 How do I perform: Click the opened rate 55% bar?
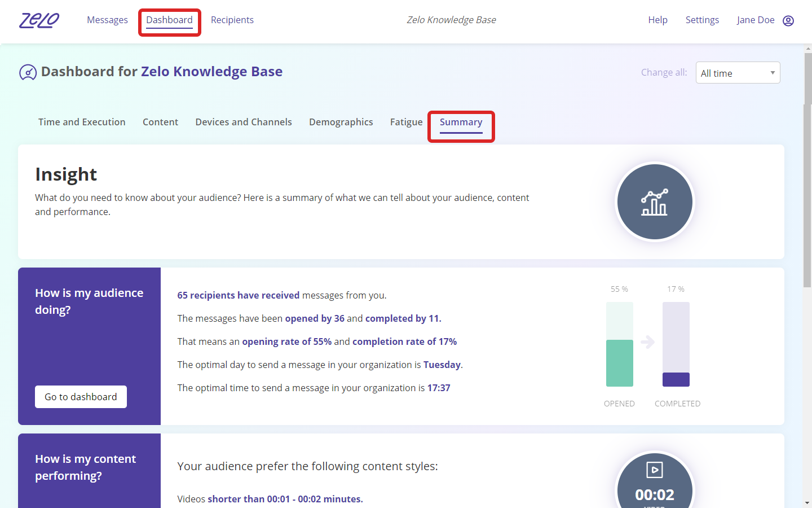pos(619,344)
